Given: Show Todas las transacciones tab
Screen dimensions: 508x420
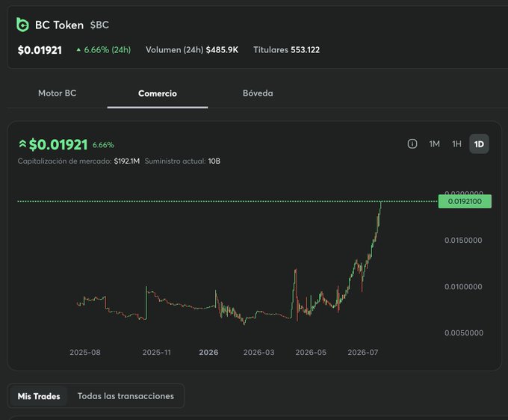Looking at the screenshot, I should 126,396.
